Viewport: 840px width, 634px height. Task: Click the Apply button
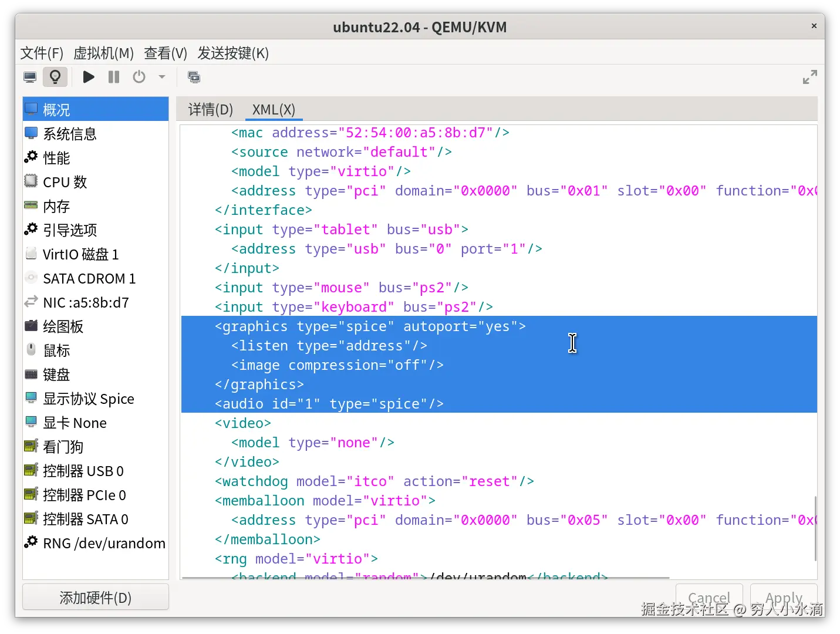(x=784, y=598)
